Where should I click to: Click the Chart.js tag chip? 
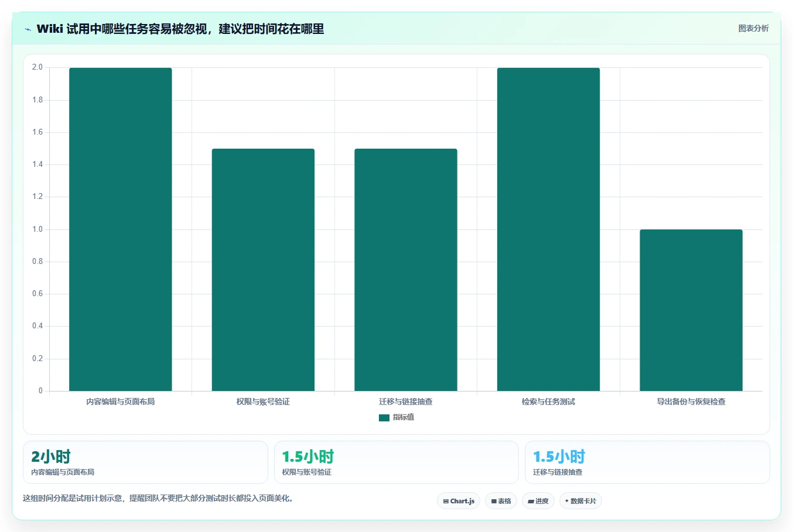pyautogui.click(x=459, y=501)
